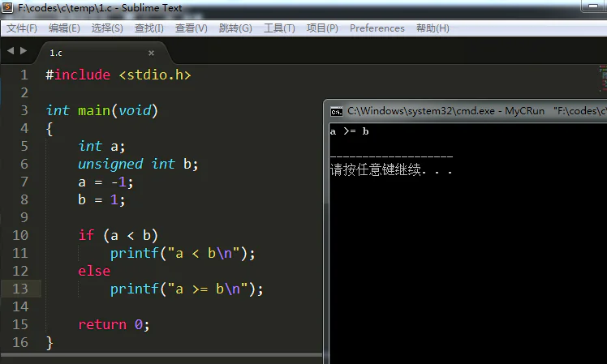Open the 查找(I) menu
Viewport: 607px width, 364px height.
(x=149, y=28)
